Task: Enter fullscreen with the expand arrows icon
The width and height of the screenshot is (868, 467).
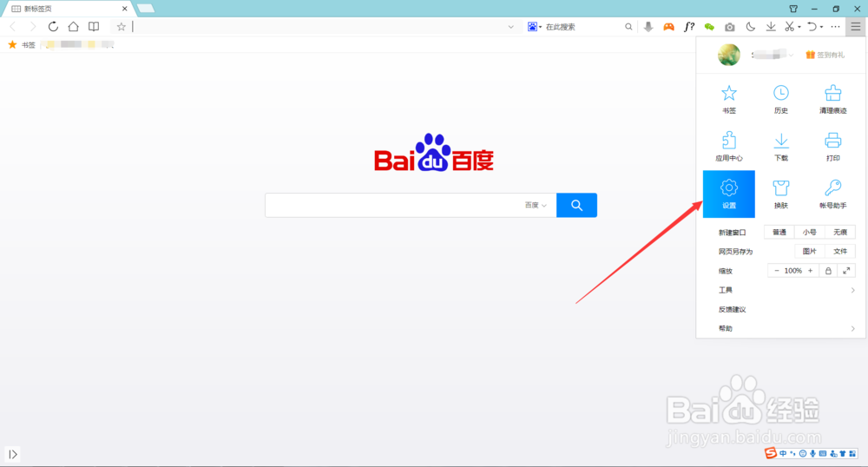Action: click(846, 271)
